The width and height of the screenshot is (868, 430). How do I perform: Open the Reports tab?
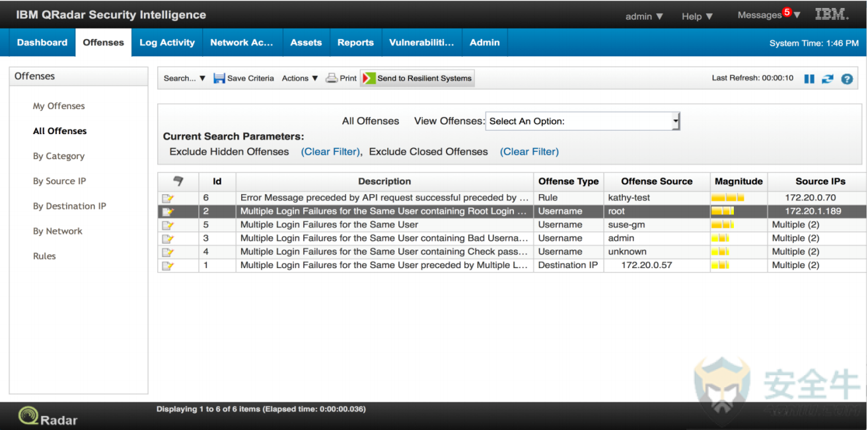coord(355,42)
